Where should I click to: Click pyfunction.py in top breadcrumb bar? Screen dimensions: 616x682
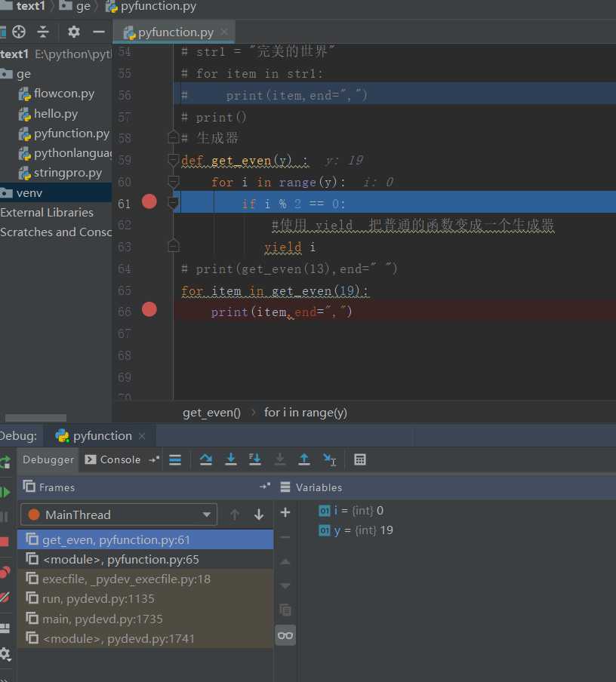pos(151,6)
